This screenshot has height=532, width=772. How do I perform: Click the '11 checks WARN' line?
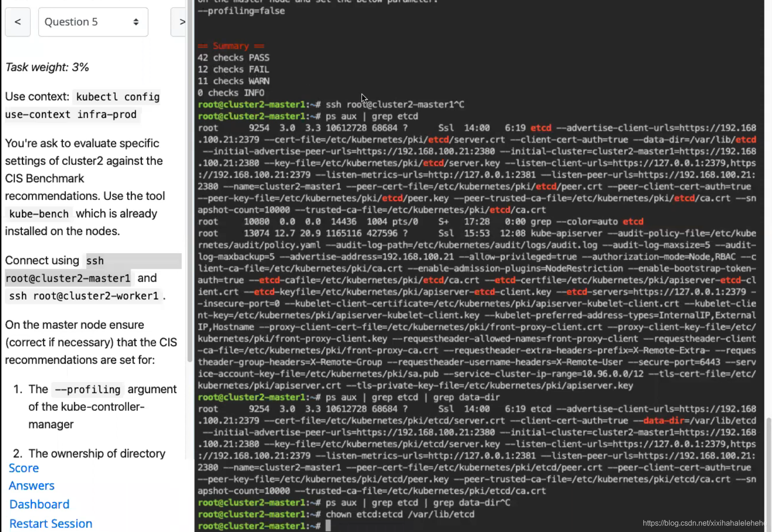point(234,81)
